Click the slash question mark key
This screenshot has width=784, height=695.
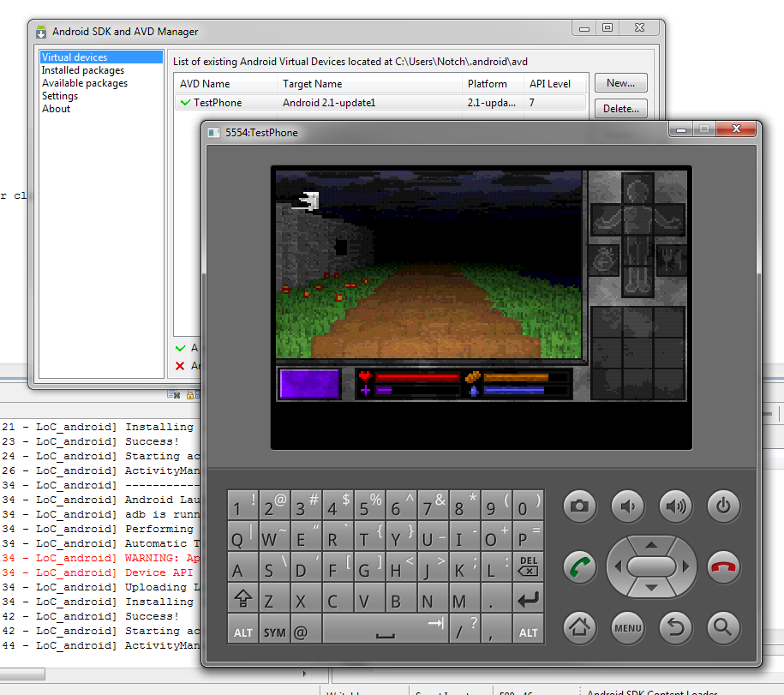(x=464, y=628)
